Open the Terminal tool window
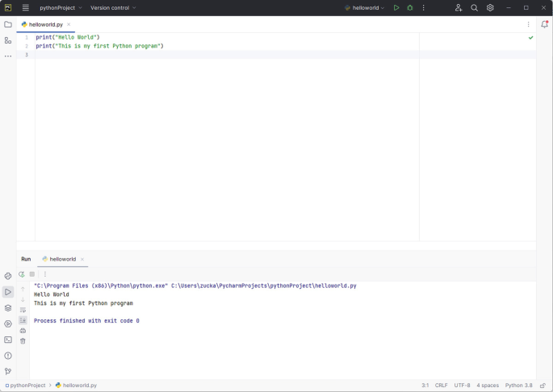Image resolution: width=553 pixels, height=392 pixels. click(8, 340)
